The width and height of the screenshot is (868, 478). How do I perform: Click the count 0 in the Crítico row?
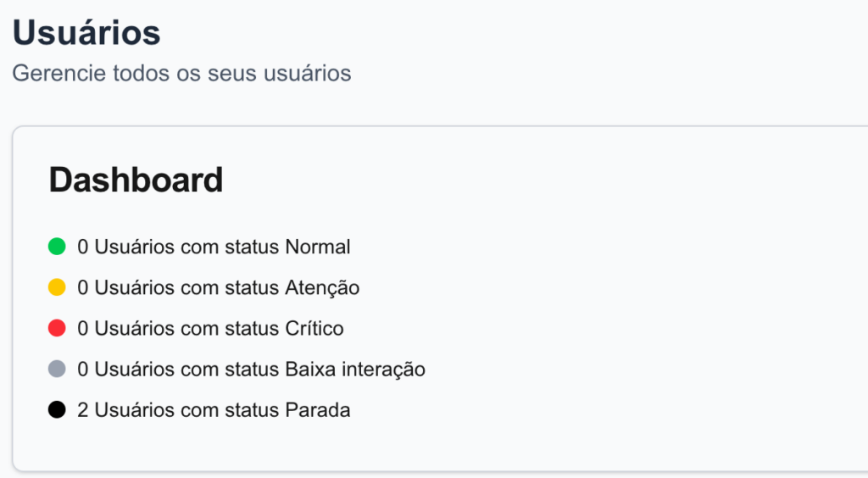click(83, 329)
